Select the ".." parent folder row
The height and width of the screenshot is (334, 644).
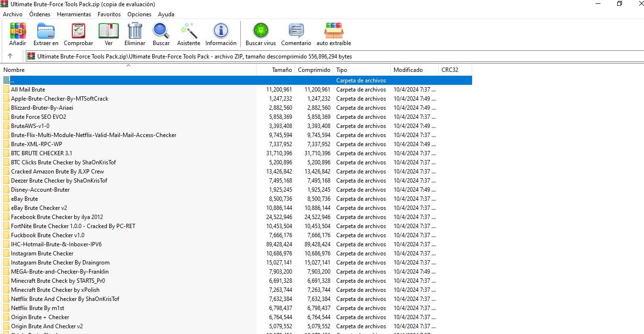click(144, 81)
